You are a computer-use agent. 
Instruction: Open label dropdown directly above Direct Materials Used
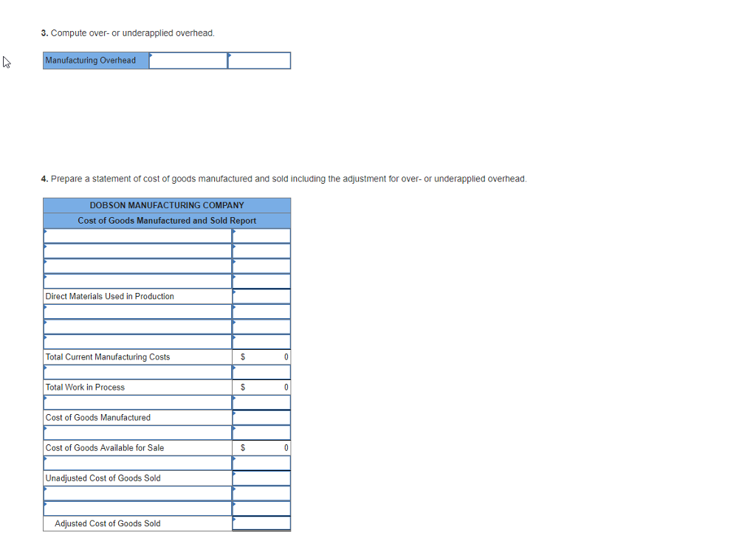[x=137, y=281]
